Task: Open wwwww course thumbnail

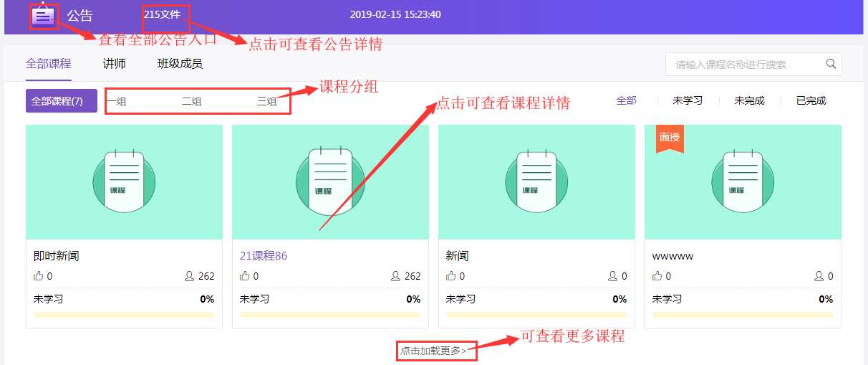Action: 743,182
